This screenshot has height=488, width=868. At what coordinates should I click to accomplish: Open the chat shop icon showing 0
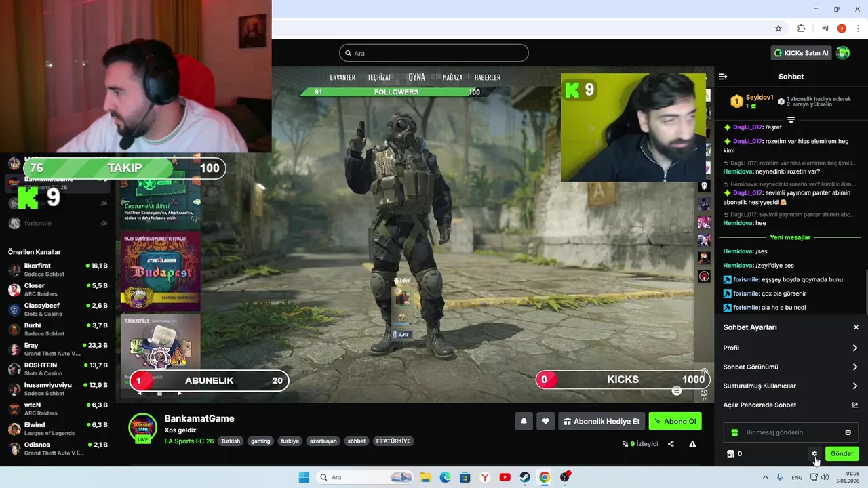point(734,454)
